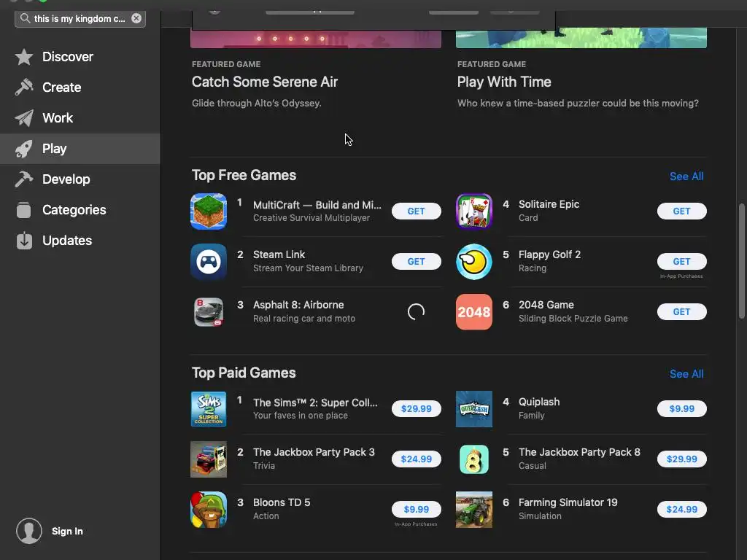
Task: Open the Bloons TD 5 icon
Action: click(x=209, y=510)
